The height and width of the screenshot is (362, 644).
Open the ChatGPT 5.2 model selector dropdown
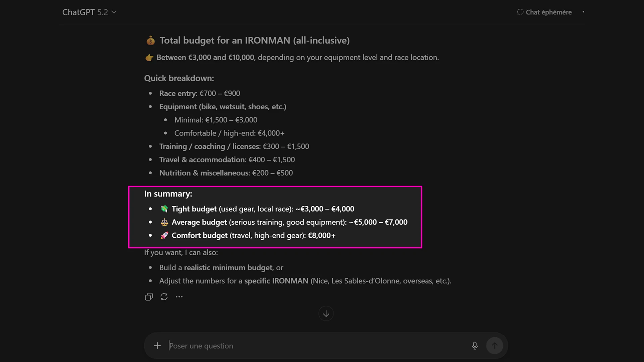tap(89, 12)
